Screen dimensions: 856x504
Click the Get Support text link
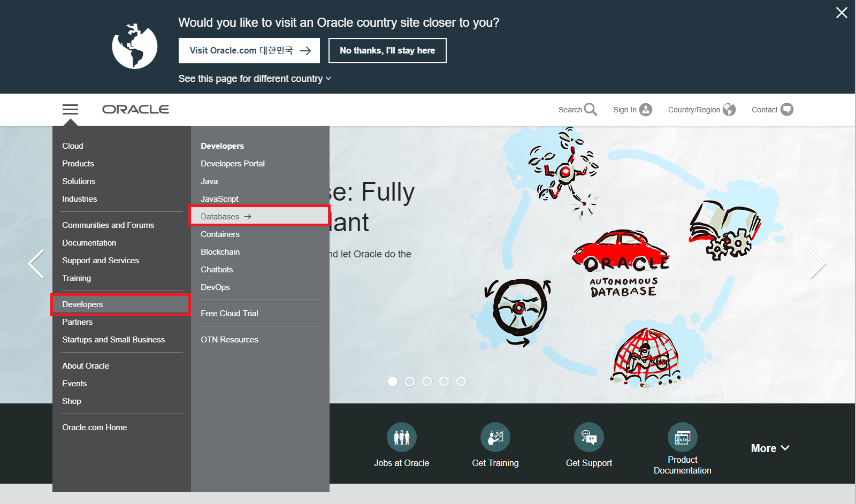[x=589, y=463]
